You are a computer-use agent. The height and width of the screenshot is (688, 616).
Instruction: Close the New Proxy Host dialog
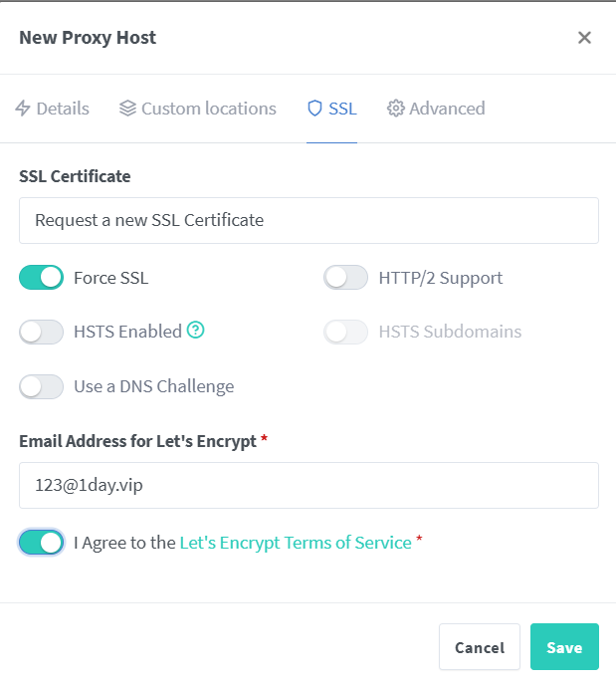click(584, 38)
